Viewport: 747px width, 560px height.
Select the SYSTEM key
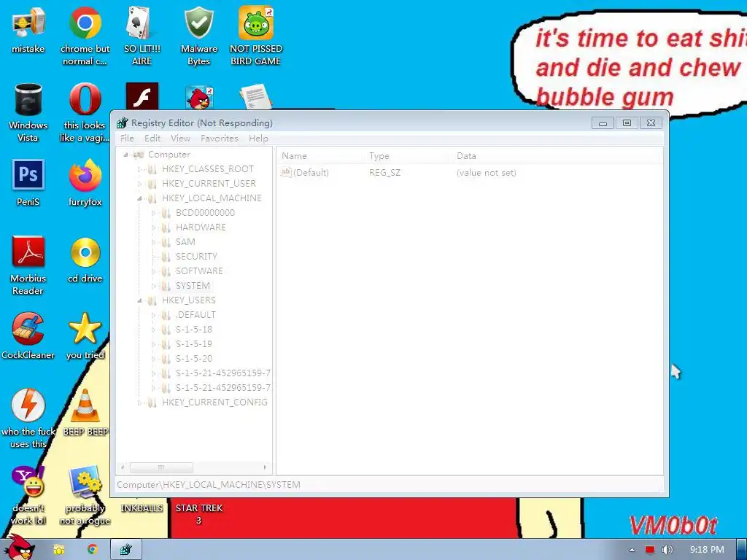tap(193, 286)
